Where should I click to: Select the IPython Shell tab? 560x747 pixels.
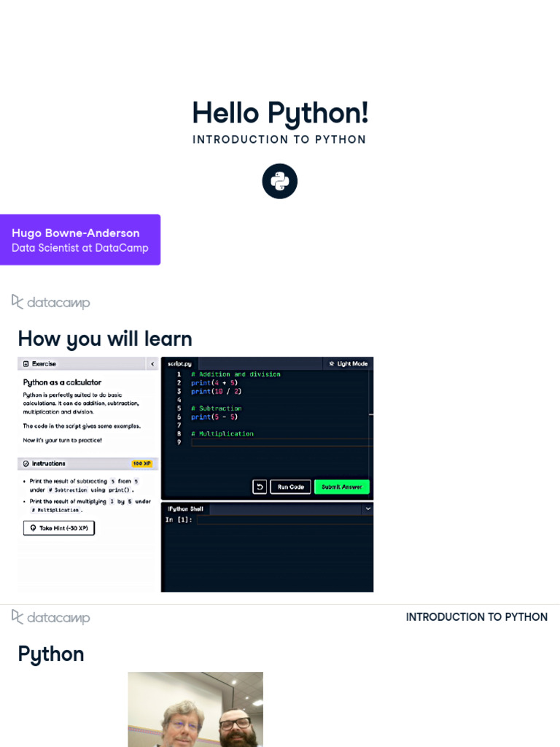(185, 508)
